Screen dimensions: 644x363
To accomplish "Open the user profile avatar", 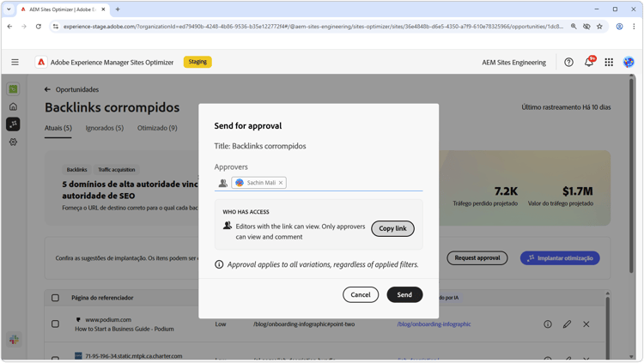I will (x=629, y=62).
